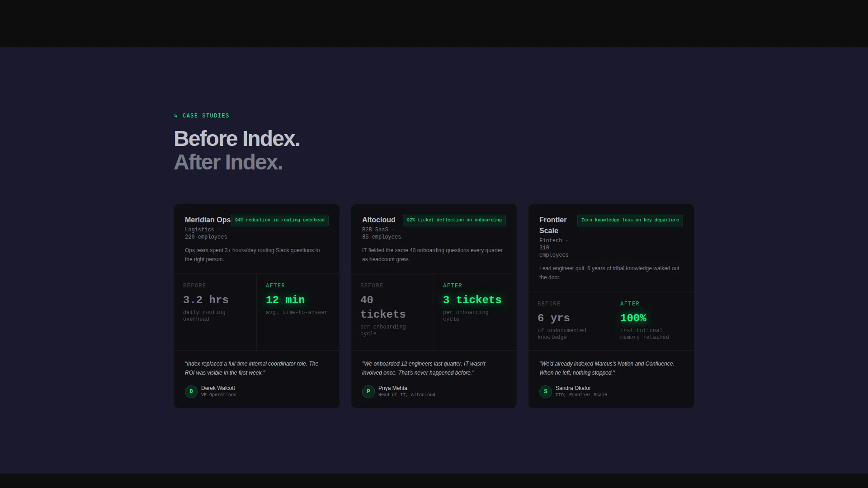
Task: Click Derek Walcott's D avatar
Action: [x=191, y=391]
